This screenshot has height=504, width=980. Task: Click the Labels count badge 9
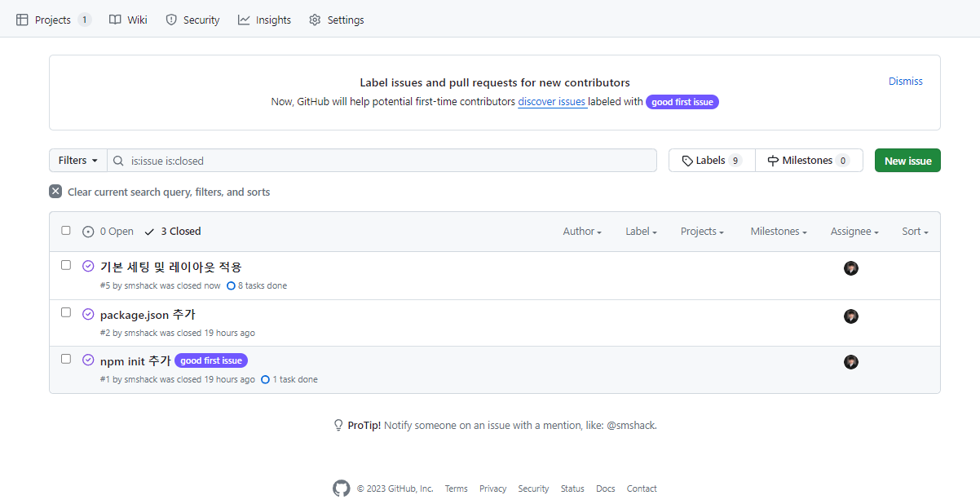735,161
